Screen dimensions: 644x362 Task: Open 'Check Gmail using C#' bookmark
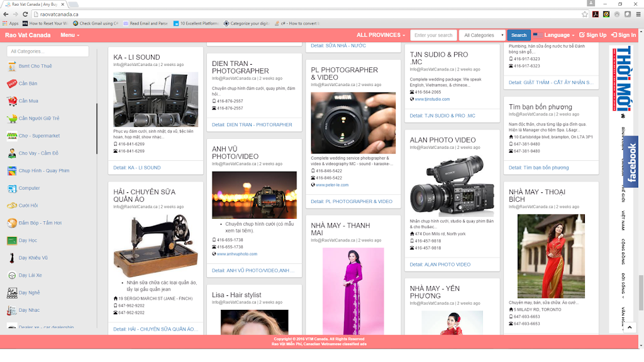96,23
